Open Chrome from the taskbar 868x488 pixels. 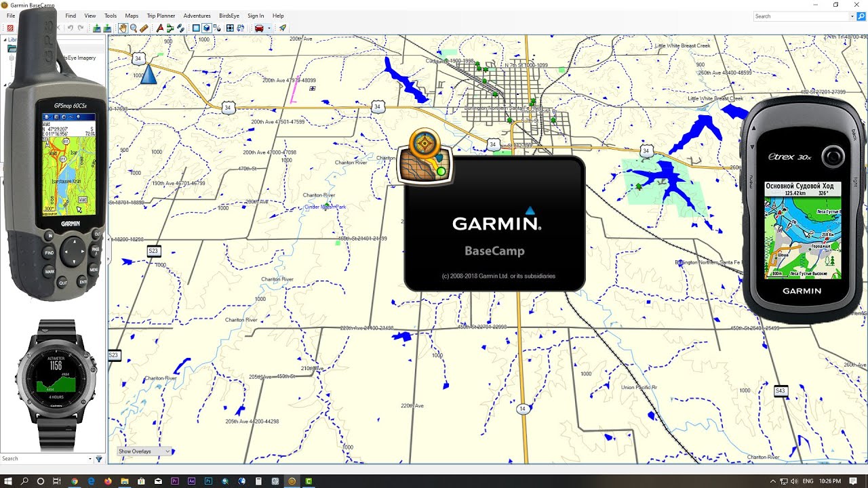tap(75, 481)
